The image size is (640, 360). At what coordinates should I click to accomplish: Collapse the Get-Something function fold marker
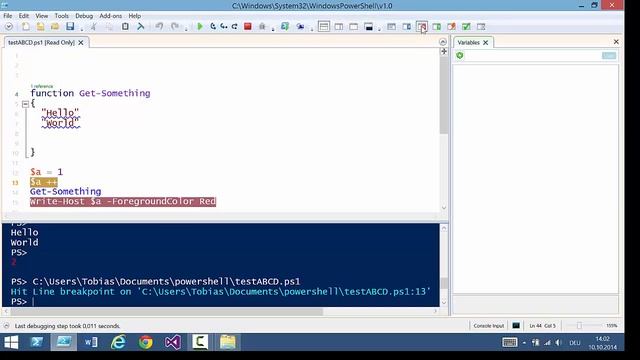click(25, 104)
